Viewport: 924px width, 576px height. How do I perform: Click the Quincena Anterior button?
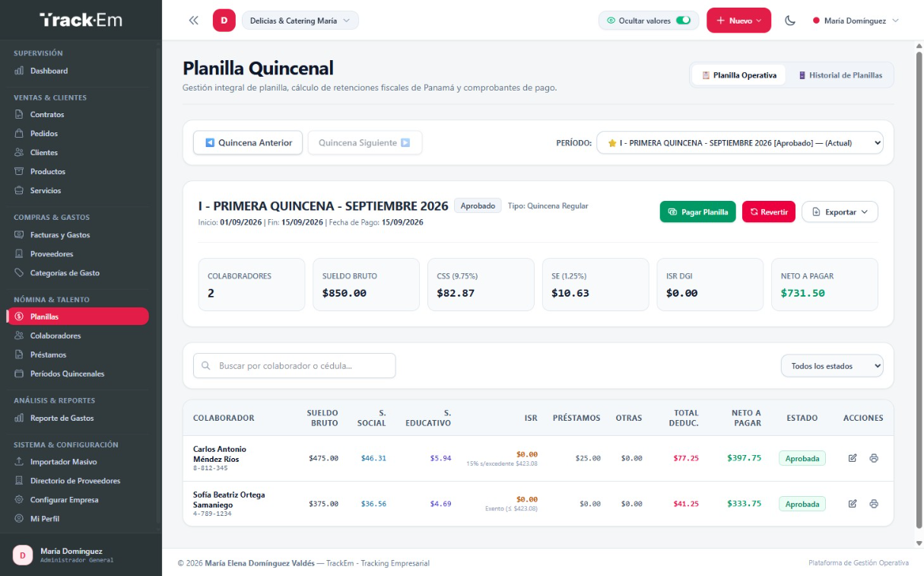point(248,142)
